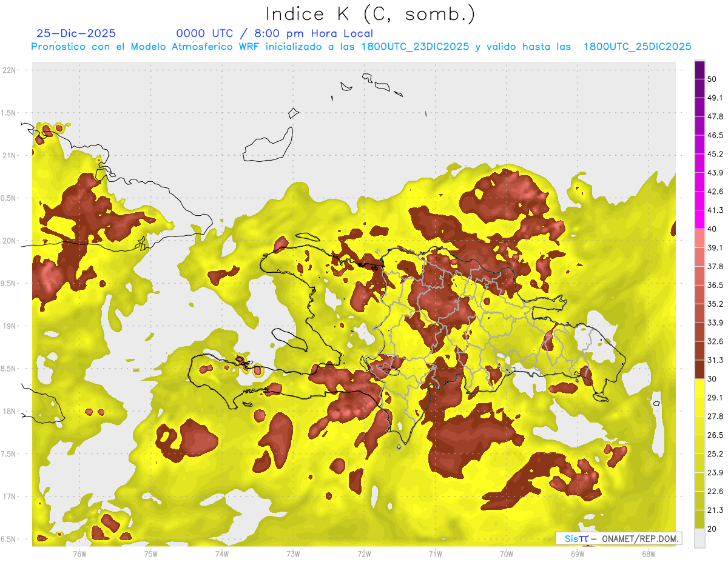
Task: Click '0000 UTC / 8:00 pm Hora Local' text
Action: coord(274,33)
